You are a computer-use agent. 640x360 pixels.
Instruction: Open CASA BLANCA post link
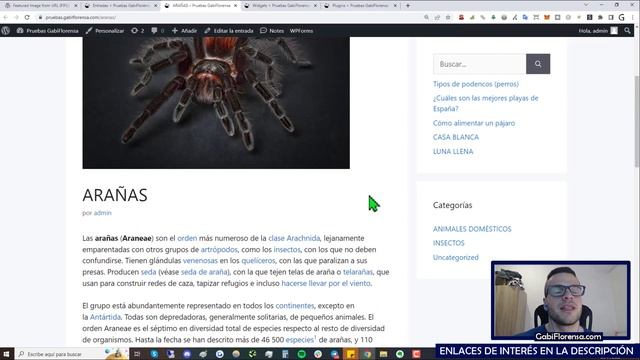click(x=456, y=137)
